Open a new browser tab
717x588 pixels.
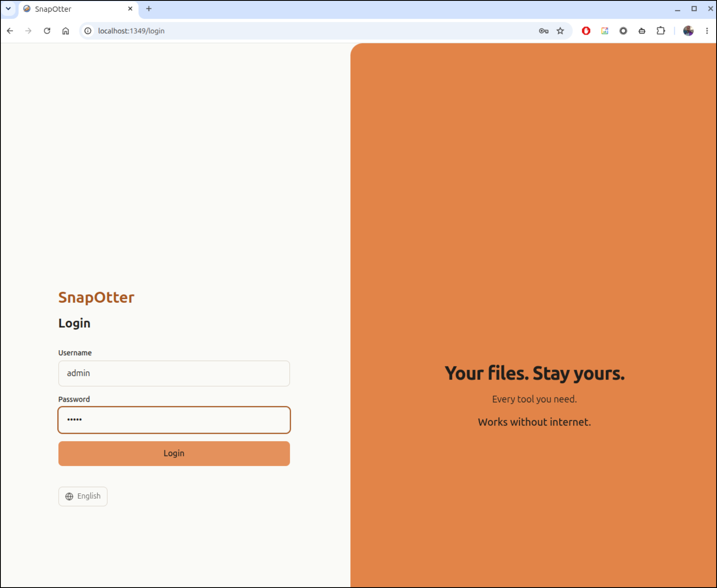coord(149,9)
